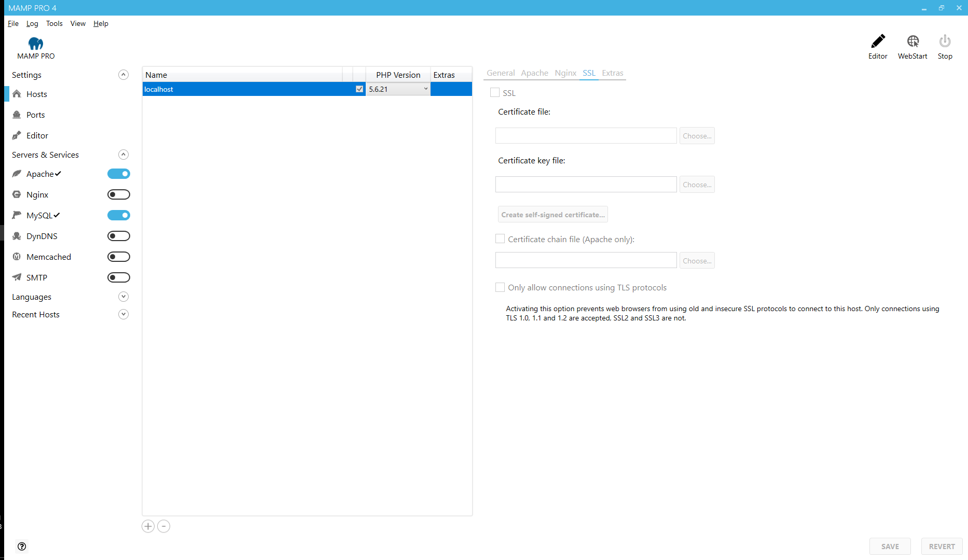Add a new host with plus icon
This screenshot has height=560, width=968.
tap(148, 526)
